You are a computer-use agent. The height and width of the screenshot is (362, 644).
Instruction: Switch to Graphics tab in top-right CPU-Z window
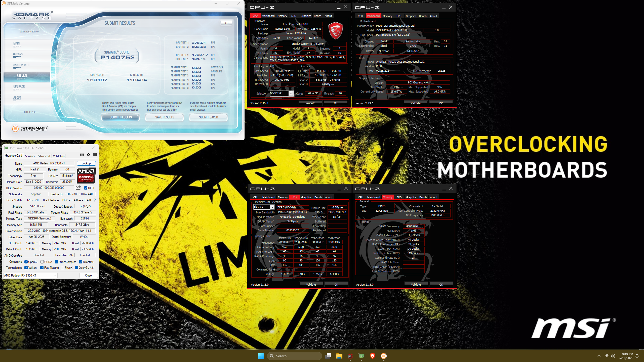pos(411,16)
